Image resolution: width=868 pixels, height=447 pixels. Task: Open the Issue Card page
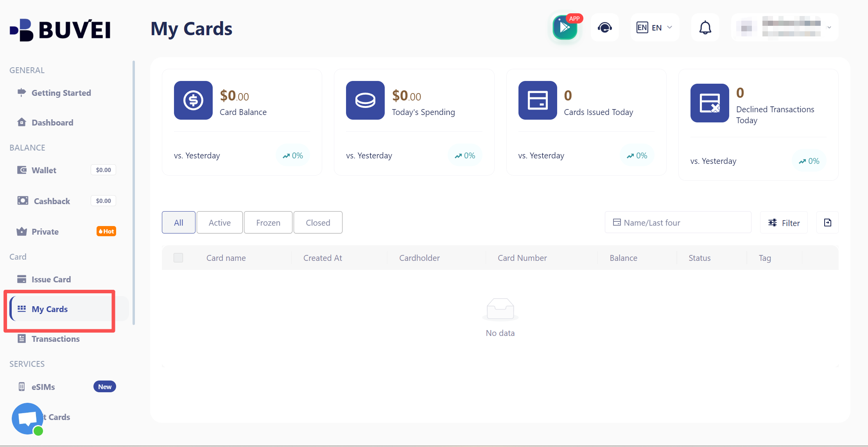[x=51, y=279]
